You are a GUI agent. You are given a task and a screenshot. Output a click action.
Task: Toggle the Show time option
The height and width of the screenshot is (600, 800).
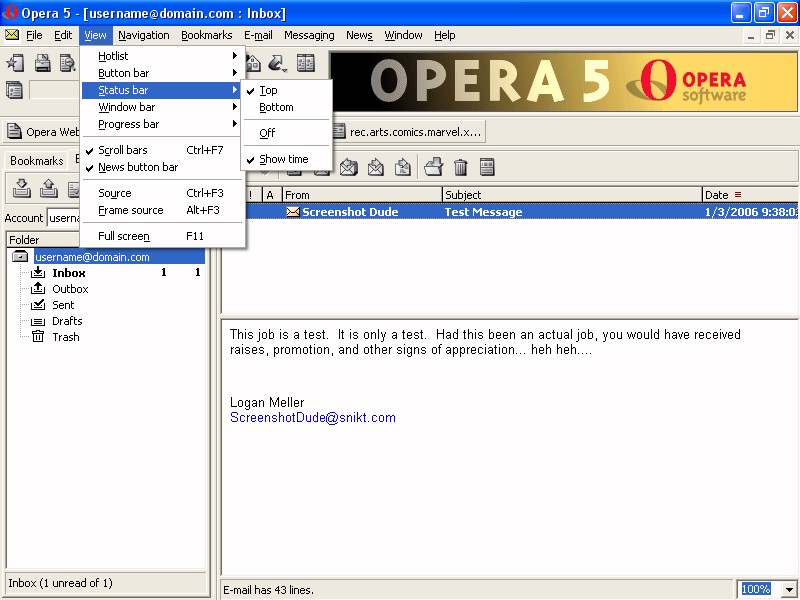287,159
